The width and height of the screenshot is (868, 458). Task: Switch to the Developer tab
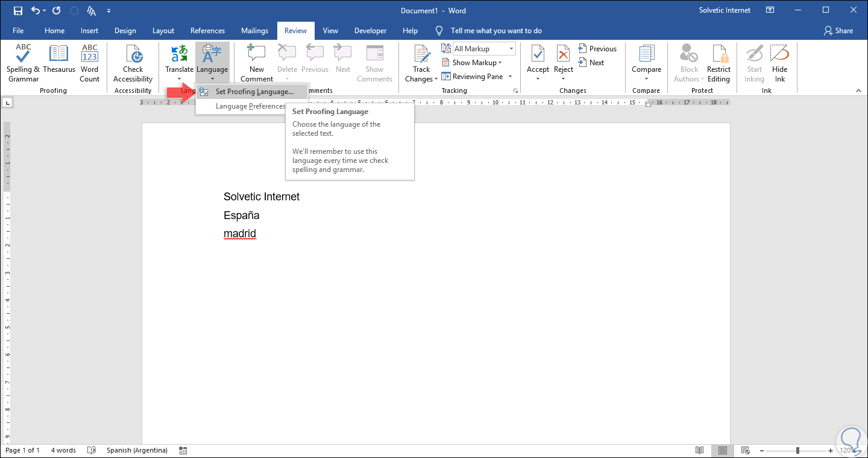coord(371,31)
